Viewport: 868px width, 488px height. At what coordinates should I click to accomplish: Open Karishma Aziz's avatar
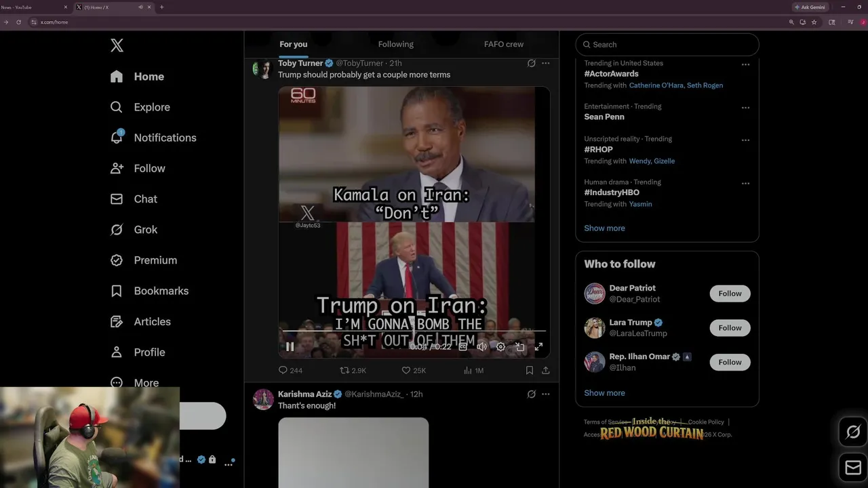[x=263, y=399]
